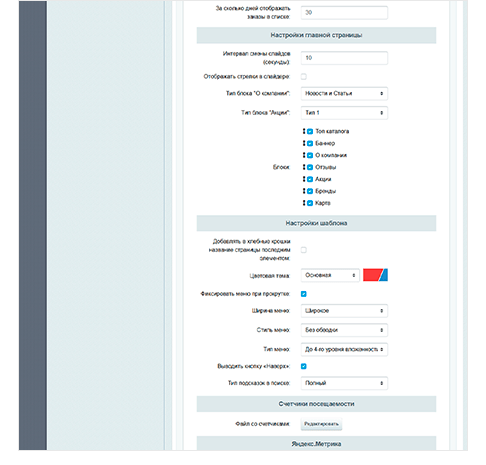Click the drag handle beside Карта
The image size is (486, 465).
[x=304, y=203]
